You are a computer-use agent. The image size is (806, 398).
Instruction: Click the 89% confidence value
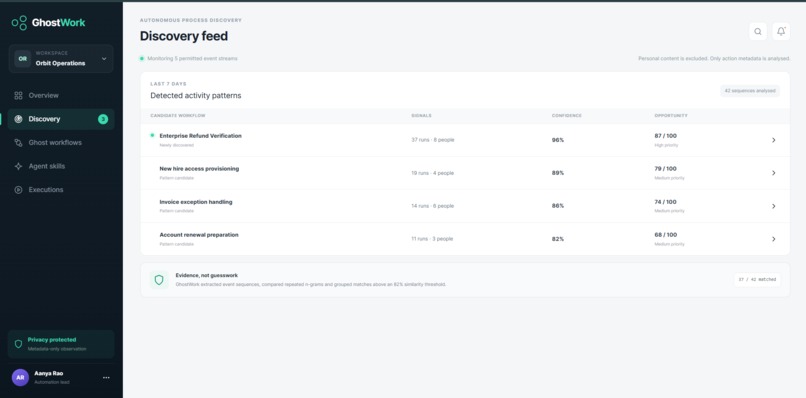pos(558,173)
